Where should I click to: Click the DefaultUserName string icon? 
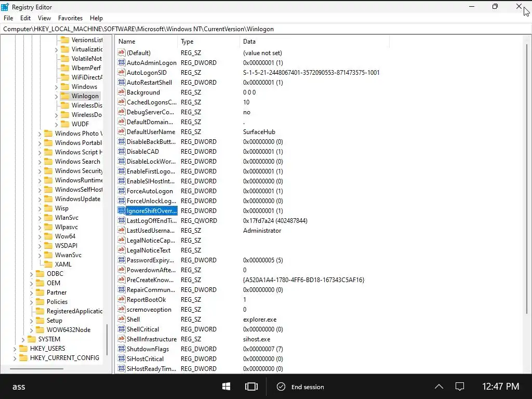122,131
